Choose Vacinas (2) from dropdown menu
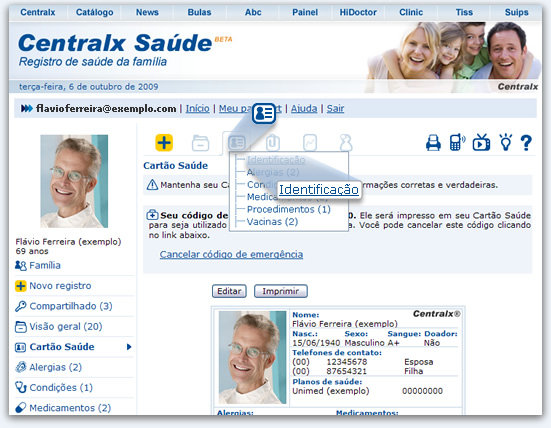Image resolution: width=551 pixels, height=428 pixels. click(272, 222)
